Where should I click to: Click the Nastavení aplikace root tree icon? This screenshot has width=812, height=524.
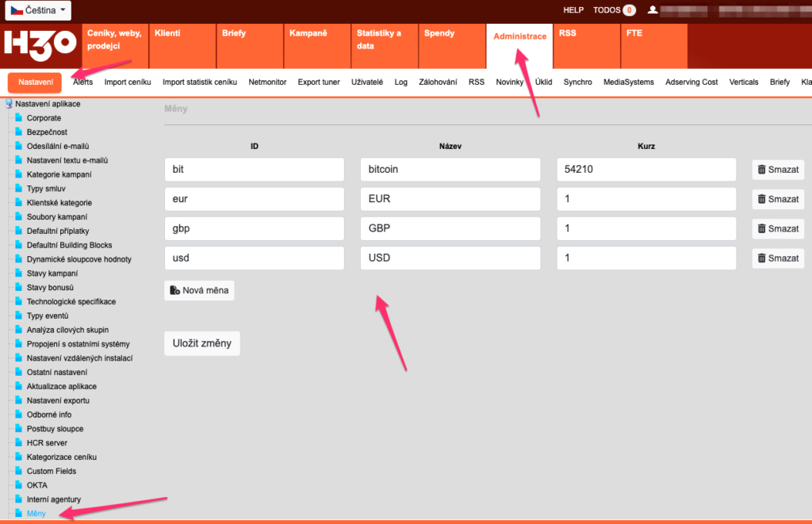click(x=9, y=104)
